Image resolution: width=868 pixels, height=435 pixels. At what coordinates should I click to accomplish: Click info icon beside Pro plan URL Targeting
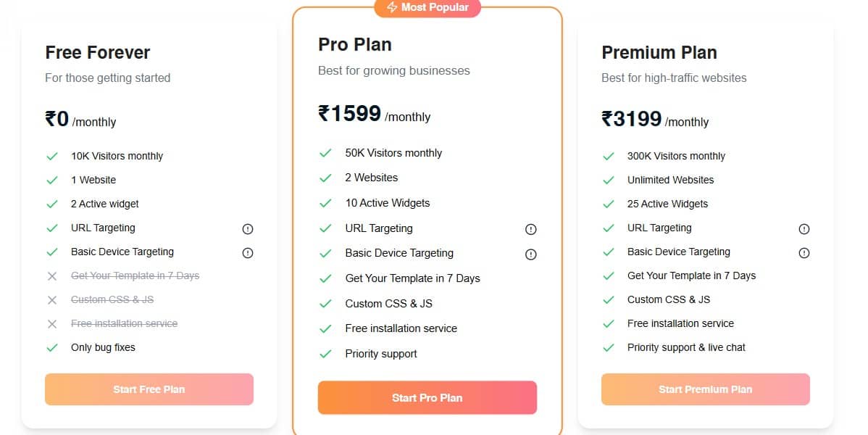(531, 230)
